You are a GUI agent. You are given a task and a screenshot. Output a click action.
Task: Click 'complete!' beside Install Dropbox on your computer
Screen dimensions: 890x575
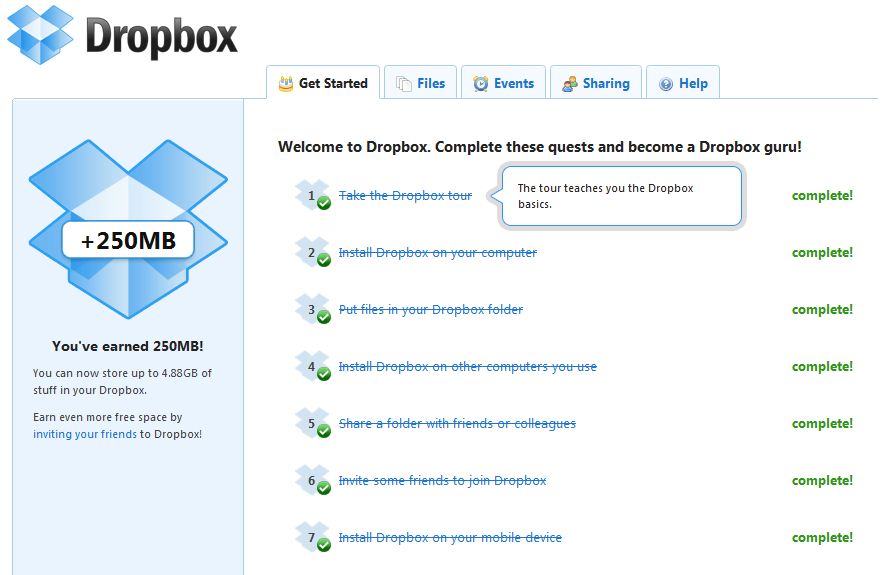tap(822, 253)
